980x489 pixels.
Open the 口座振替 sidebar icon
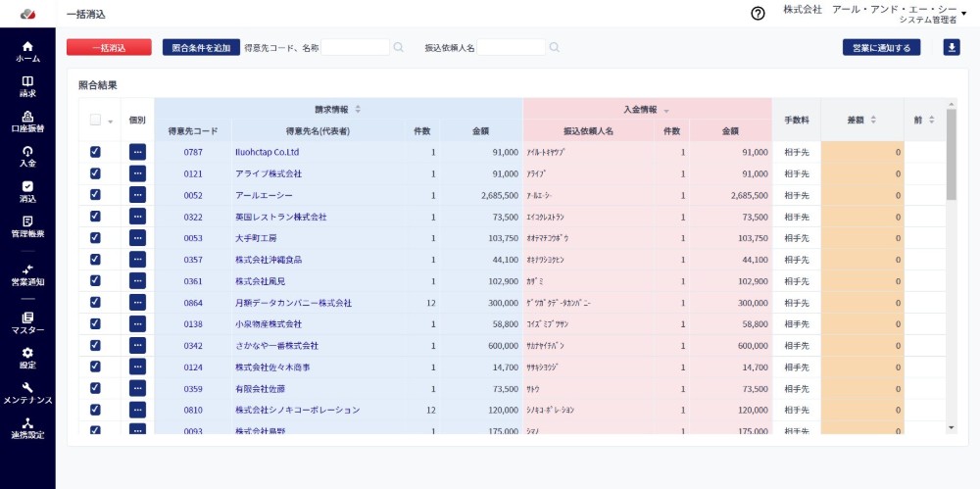[x=27, y=122]
